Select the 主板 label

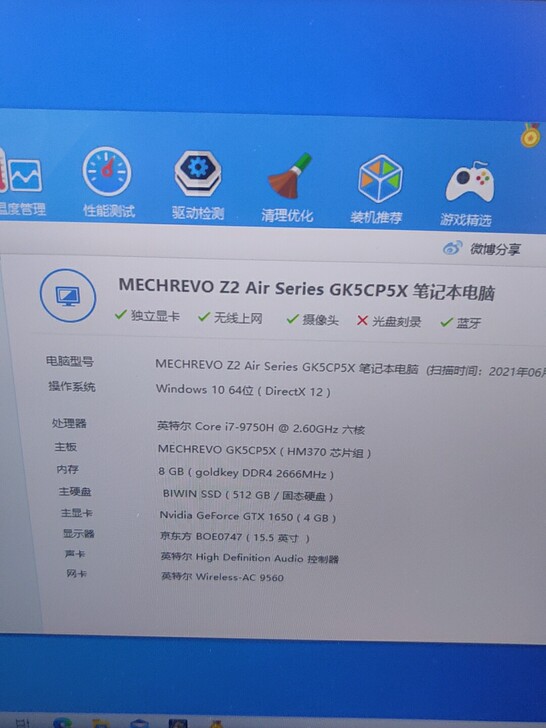pos(65,447)
